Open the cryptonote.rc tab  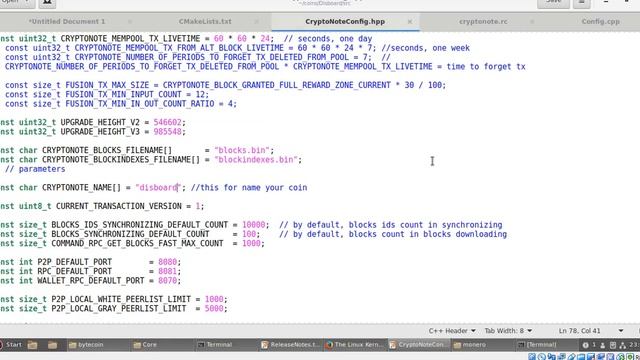click(x=483, y=22)
